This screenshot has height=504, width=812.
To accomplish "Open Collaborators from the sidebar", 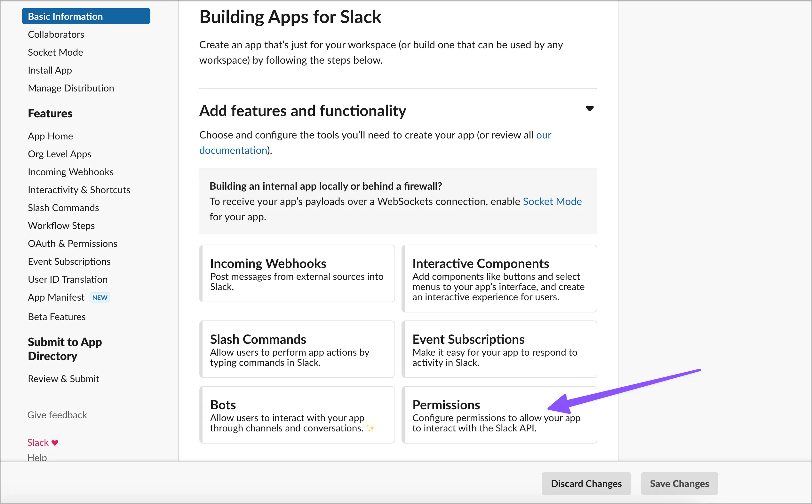I will point(56,34).
